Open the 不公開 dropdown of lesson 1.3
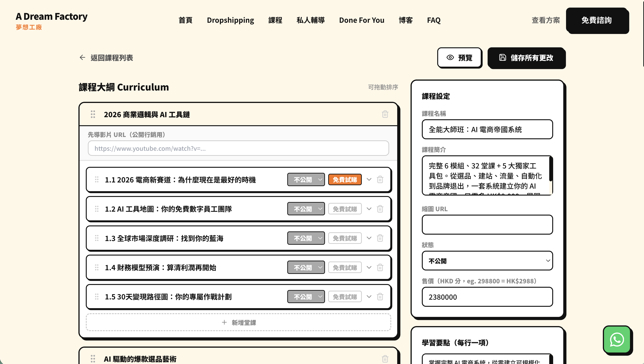 click(306, 238)
